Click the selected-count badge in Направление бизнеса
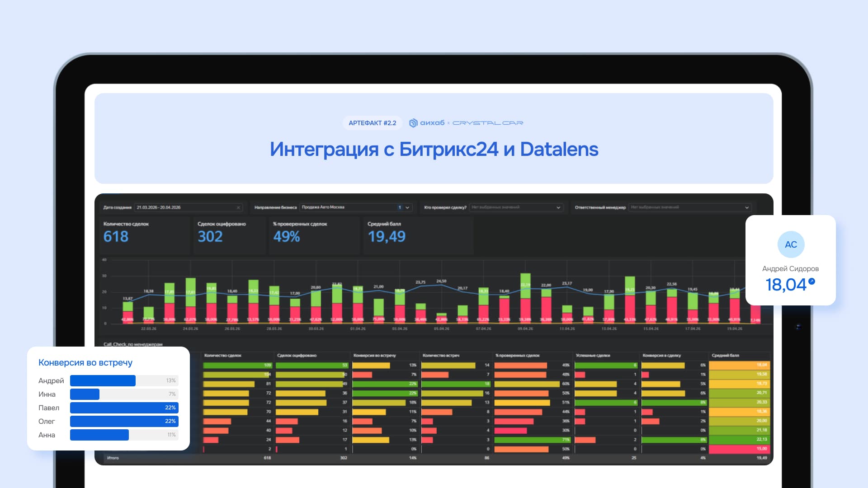 [400, 207]
